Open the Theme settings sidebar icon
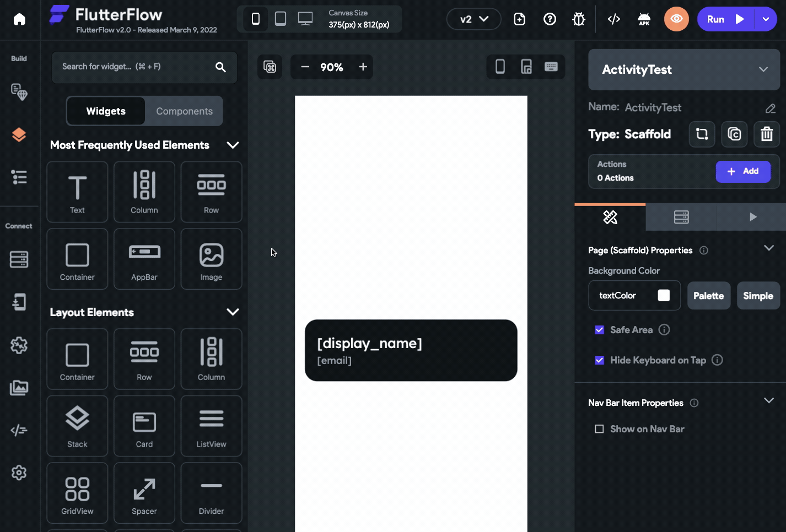 tap(19, 92)
